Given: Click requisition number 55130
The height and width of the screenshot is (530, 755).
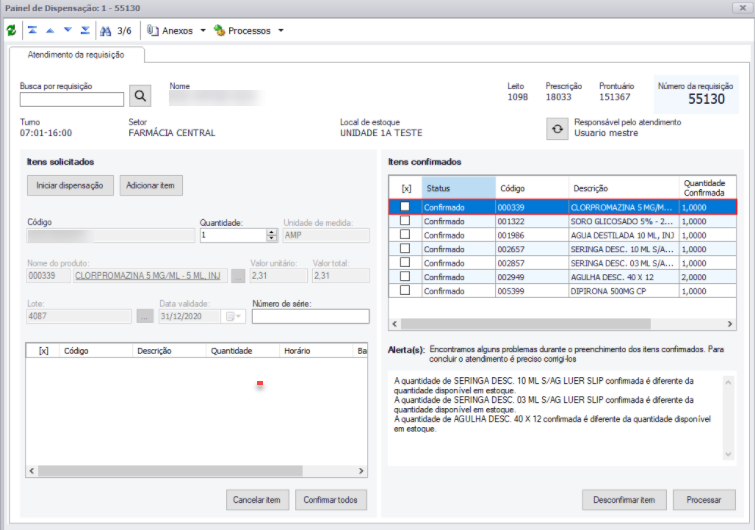Looking at the screenshot, I should pos(706,99).
